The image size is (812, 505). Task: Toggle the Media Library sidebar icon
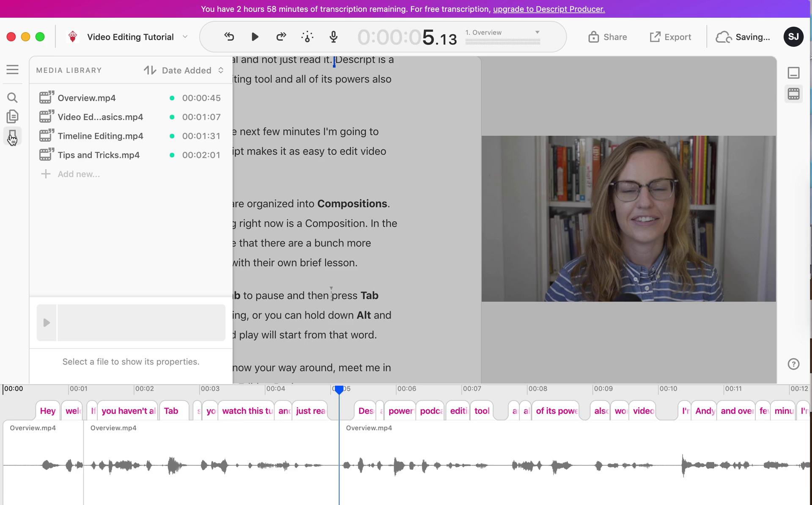tap(12, 136)
